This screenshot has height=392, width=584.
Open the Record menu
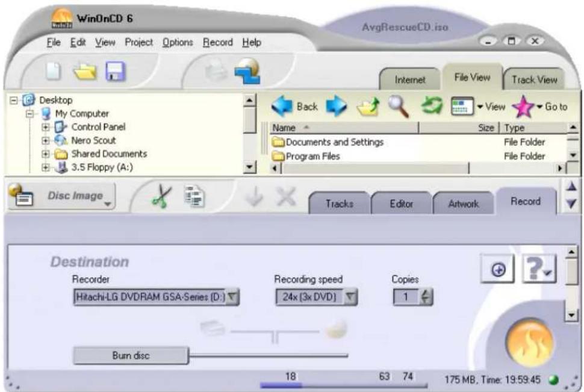click(218, 43)
